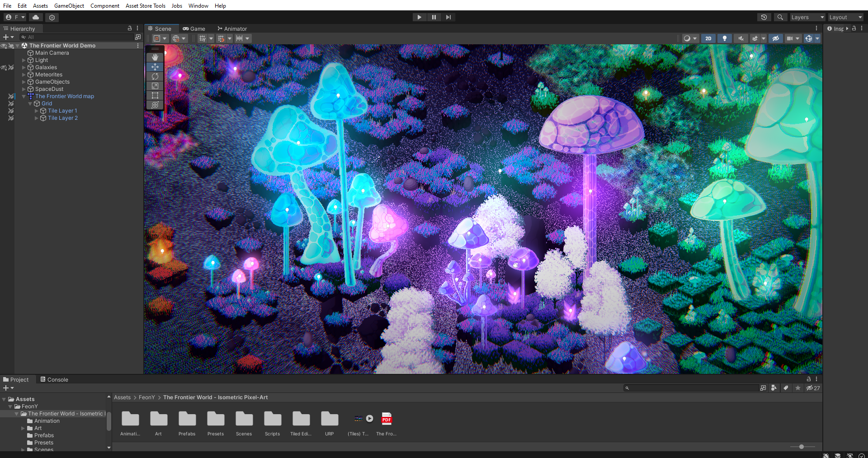Open the Layout dropdown
Screen dimensions: 868x458
(845, 17)
